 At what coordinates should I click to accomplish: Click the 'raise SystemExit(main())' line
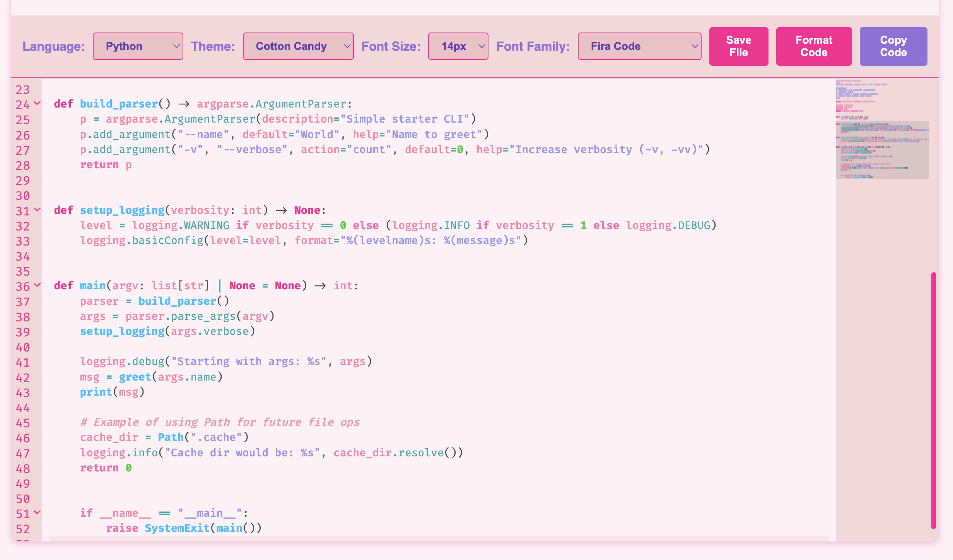pyautogui.click(x=184, y=528)
